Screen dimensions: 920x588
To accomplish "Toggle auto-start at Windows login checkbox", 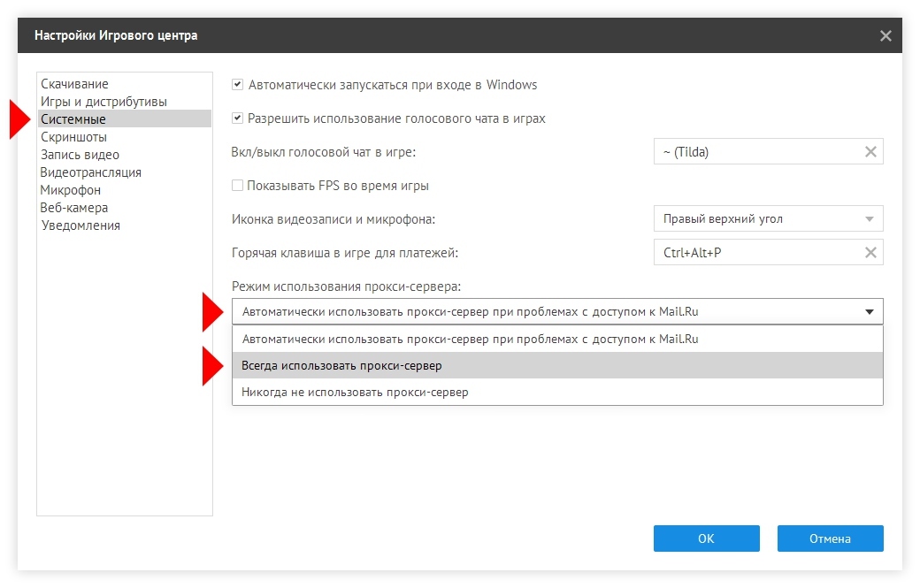I will 237,84.
